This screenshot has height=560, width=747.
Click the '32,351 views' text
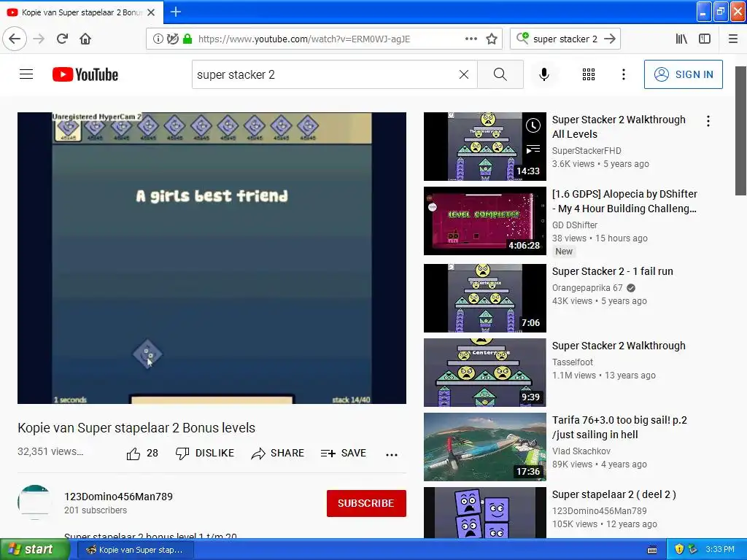50,451
